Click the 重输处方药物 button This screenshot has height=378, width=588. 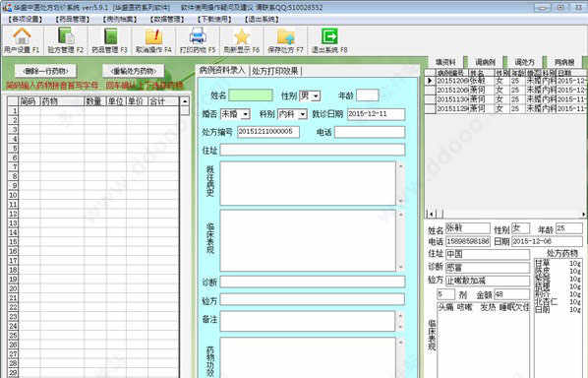coord(134,71)
